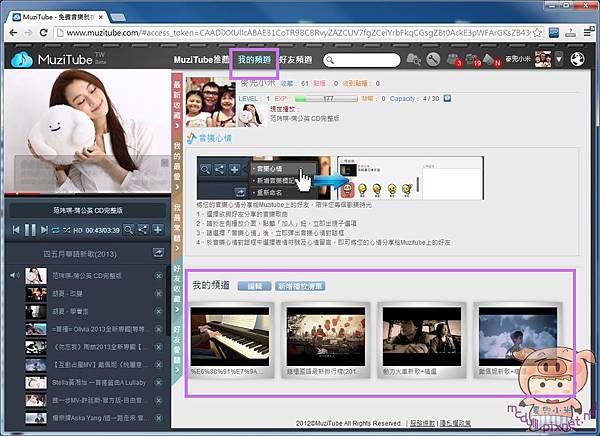Skip to the next track
The width and height of the screenshot is (600, 436).
(x=44, y=230)
